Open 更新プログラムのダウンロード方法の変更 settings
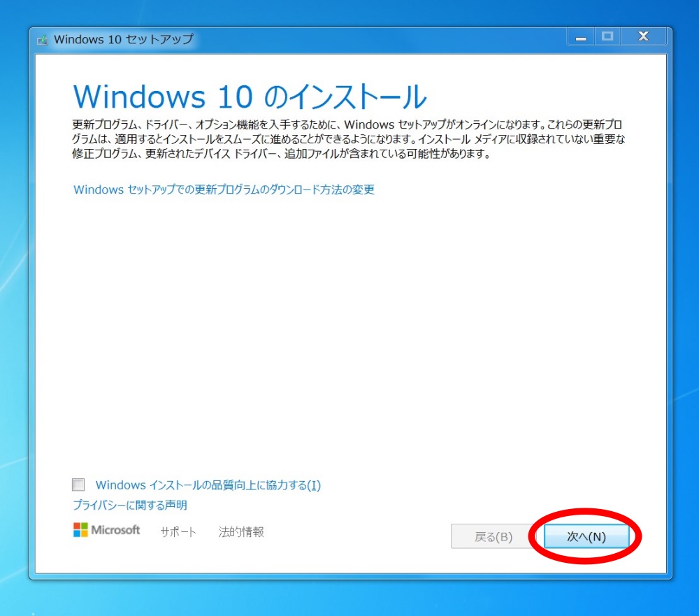The height and width of the screenshot is (616, 699). click(226, 189)
